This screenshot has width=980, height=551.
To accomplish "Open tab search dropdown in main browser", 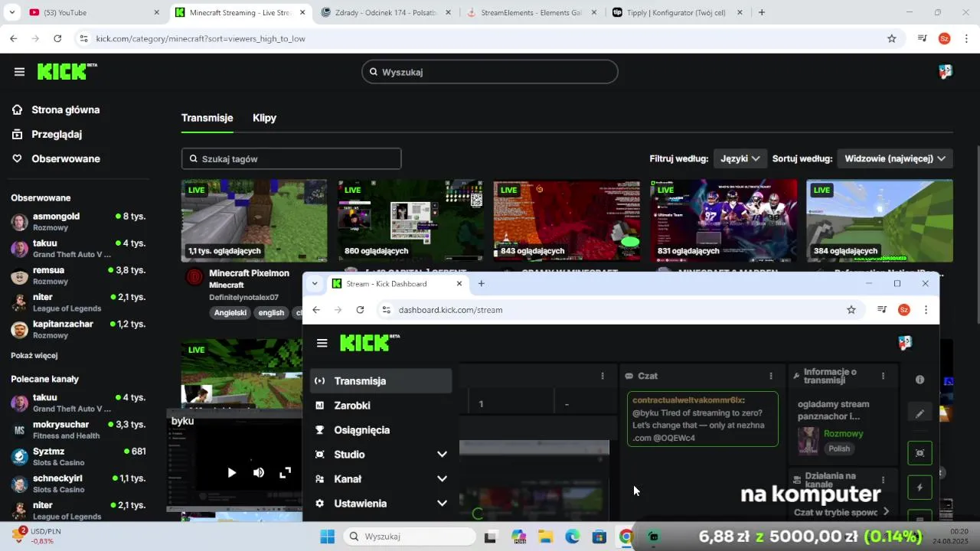I will point(11,12).
